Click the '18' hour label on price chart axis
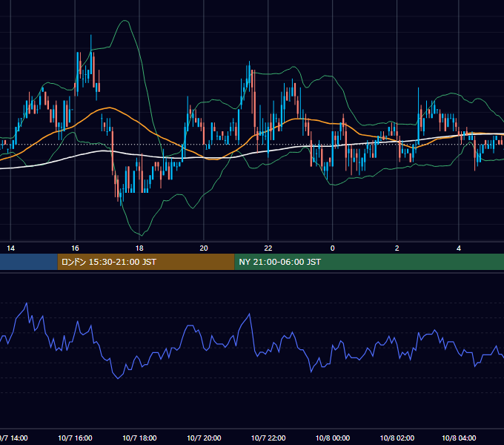504x445 pixels. coord(139,248)
